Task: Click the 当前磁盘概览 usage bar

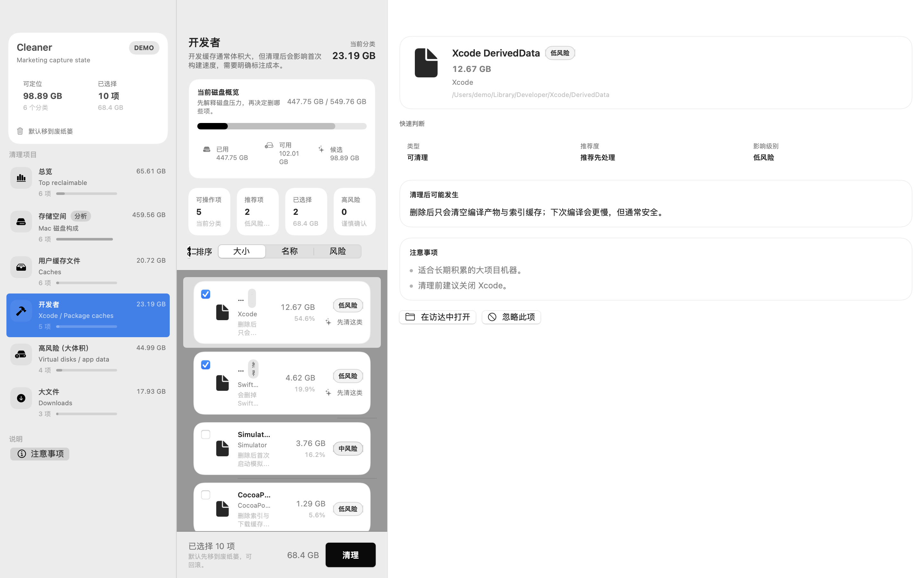Action: [x=282, y=126]
